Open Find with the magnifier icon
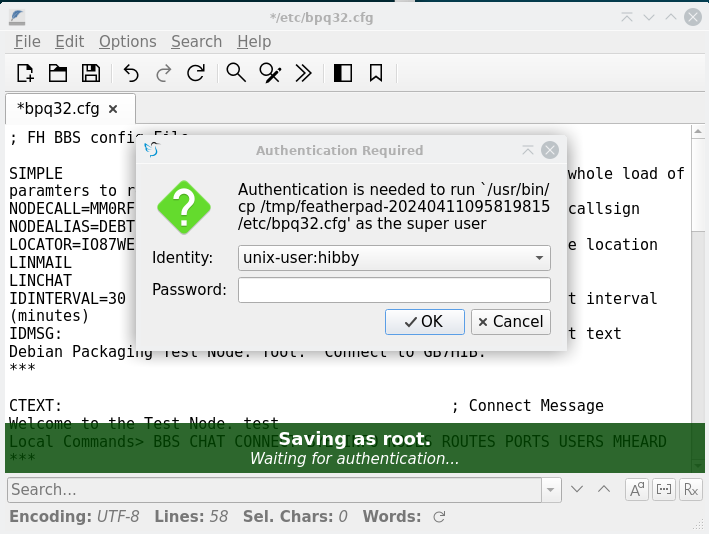The width and height of the screenshot is (709, 534). 236,72
